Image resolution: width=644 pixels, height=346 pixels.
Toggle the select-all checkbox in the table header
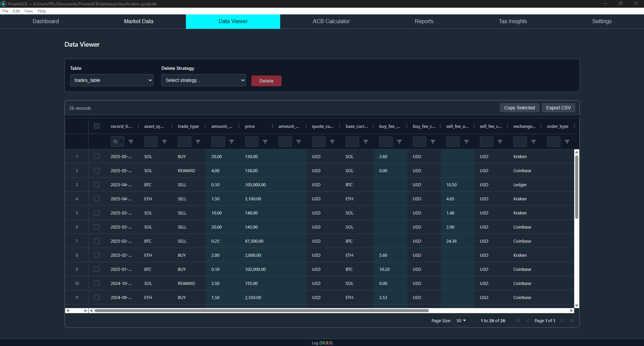tap(97, 126)
